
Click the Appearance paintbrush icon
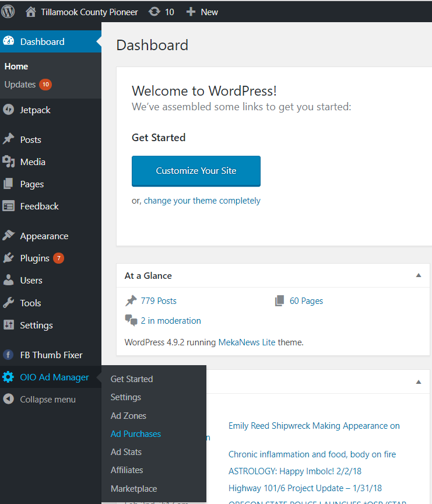[x=8, y=235]
